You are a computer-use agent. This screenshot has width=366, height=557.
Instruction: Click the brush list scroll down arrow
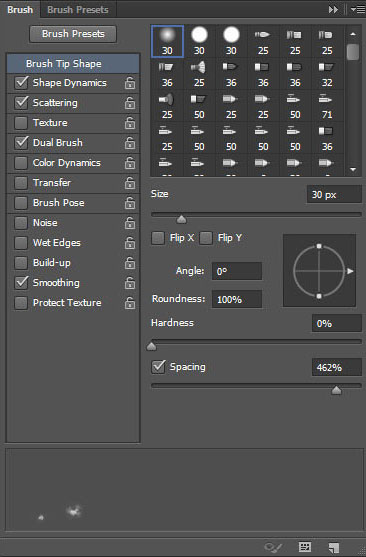pyautogui.click(x=353, y=169)
